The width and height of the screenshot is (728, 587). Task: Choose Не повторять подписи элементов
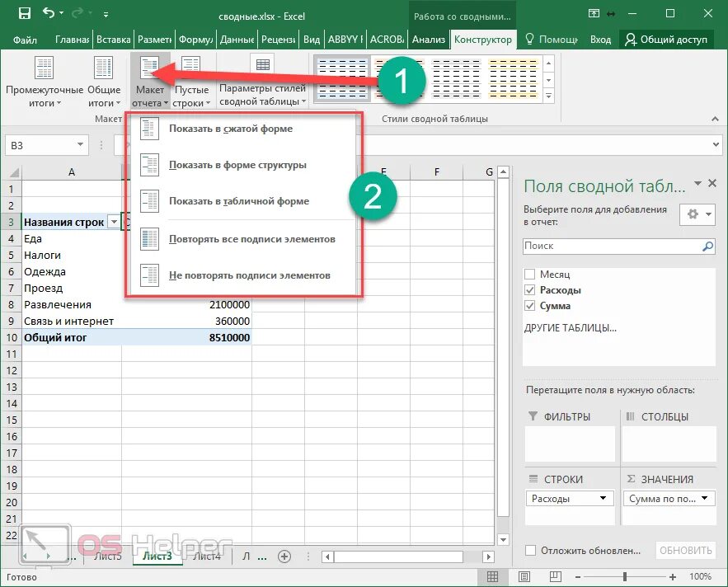[x=243, y=275]
